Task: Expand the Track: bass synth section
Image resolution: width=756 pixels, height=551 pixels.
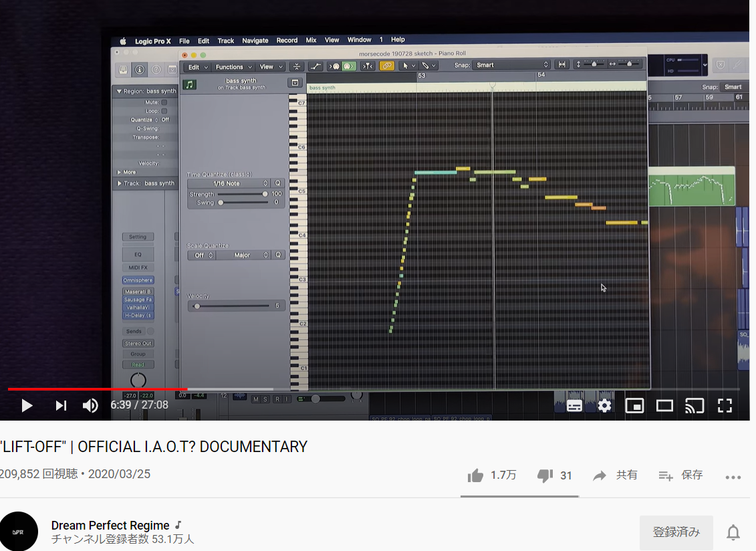Action: click(x=119, y=183)
